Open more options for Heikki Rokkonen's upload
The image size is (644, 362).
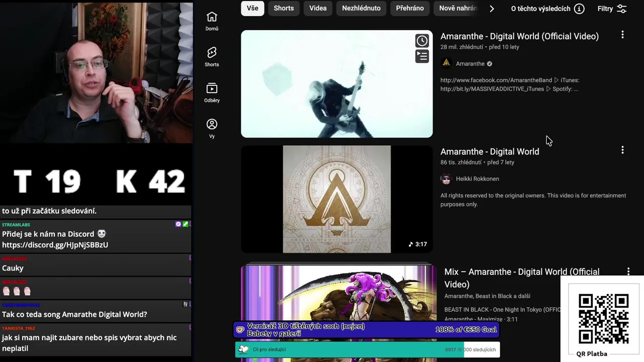[622, 150]
